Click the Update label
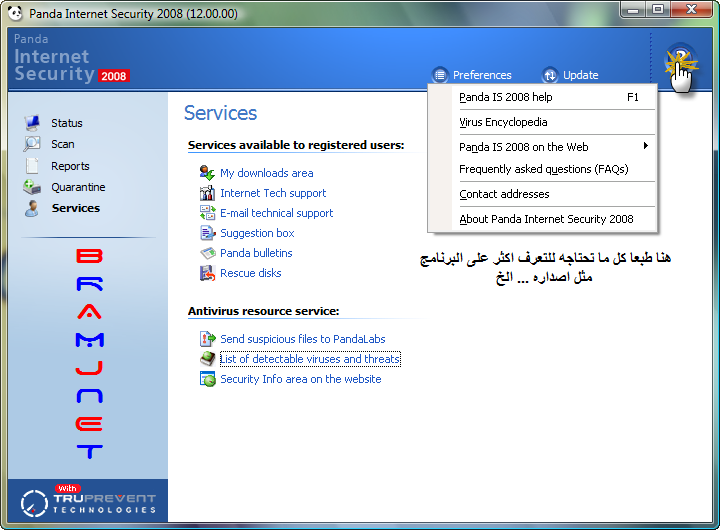 tap(580, 75)
